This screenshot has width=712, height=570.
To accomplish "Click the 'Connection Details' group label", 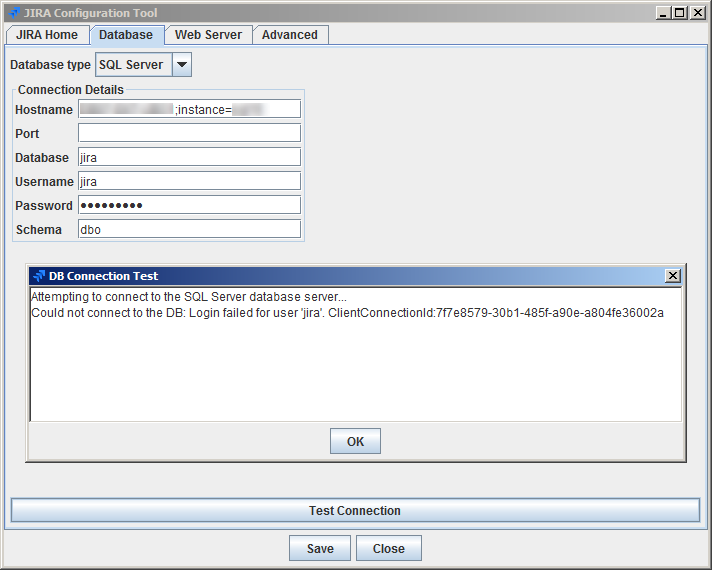I will click(x=71, y=90).
